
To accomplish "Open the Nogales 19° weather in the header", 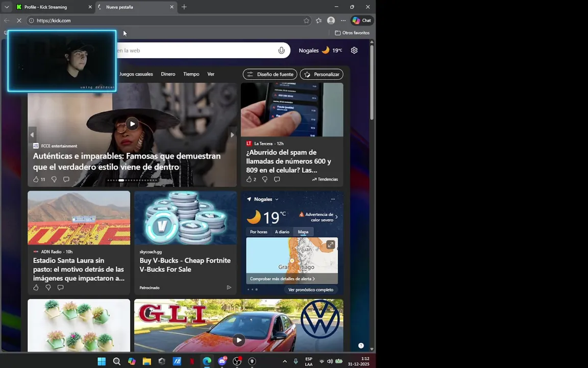I will tap(320, 50).
